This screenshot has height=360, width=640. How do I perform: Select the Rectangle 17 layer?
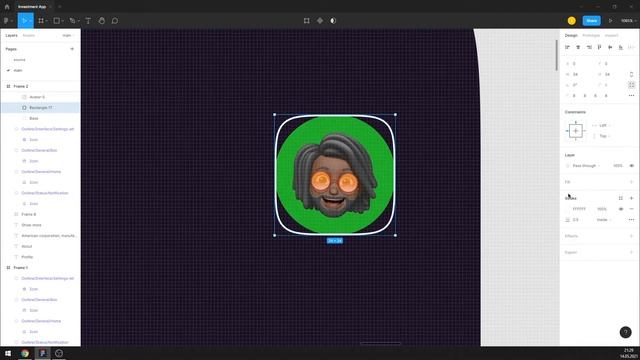coord(40,108)
